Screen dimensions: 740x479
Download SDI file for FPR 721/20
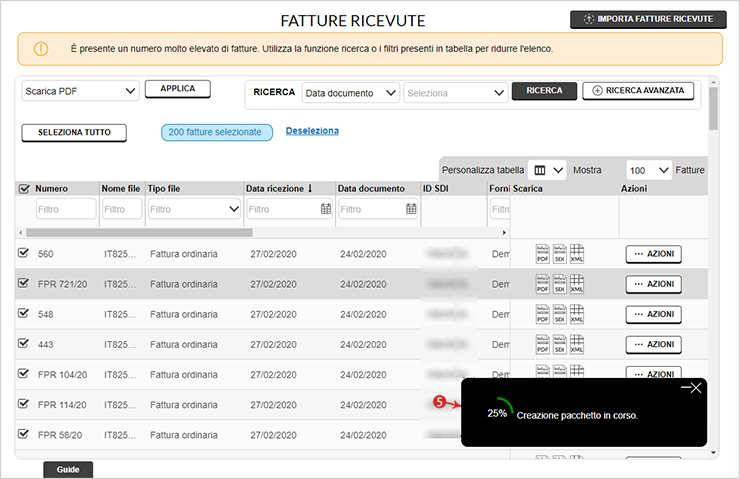[x=560, y=284]
